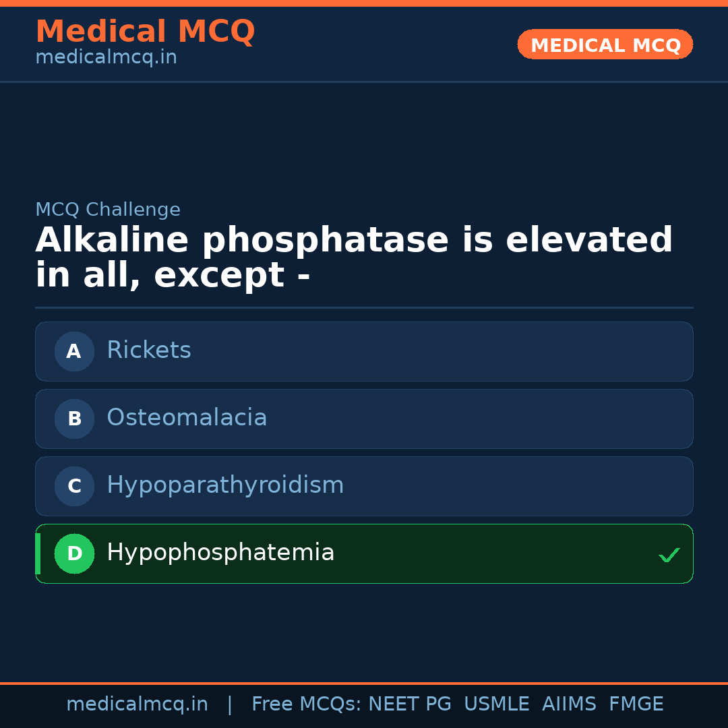
Task: Click the letter B circle badge
Action: click(74, 419)
